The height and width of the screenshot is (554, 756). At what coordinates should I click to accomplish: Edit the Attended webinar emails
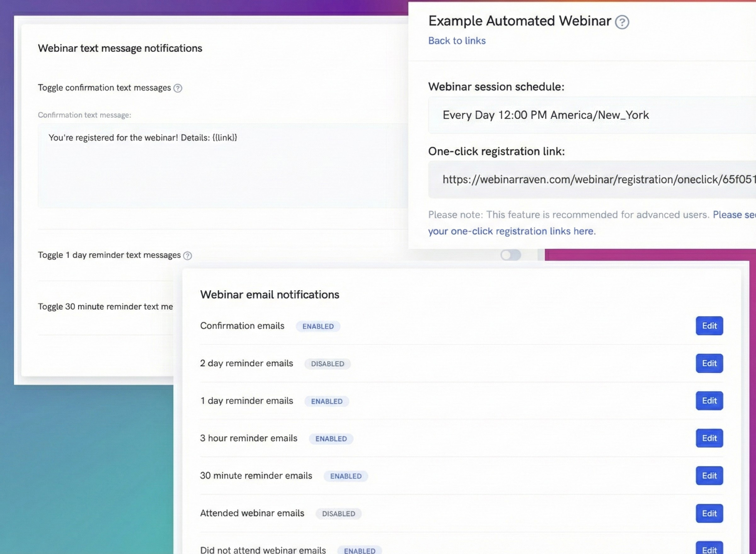[709, 513]
